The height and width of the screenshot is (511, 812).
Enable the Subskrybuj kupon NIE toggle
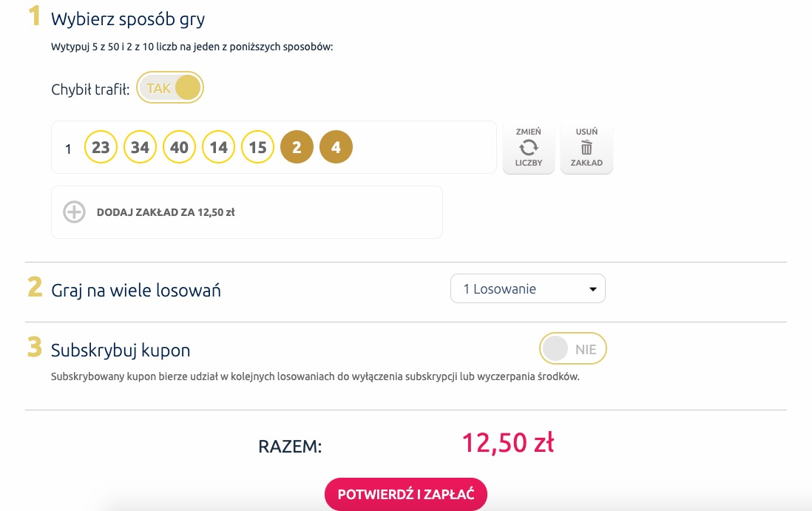[x=572, y=348]
